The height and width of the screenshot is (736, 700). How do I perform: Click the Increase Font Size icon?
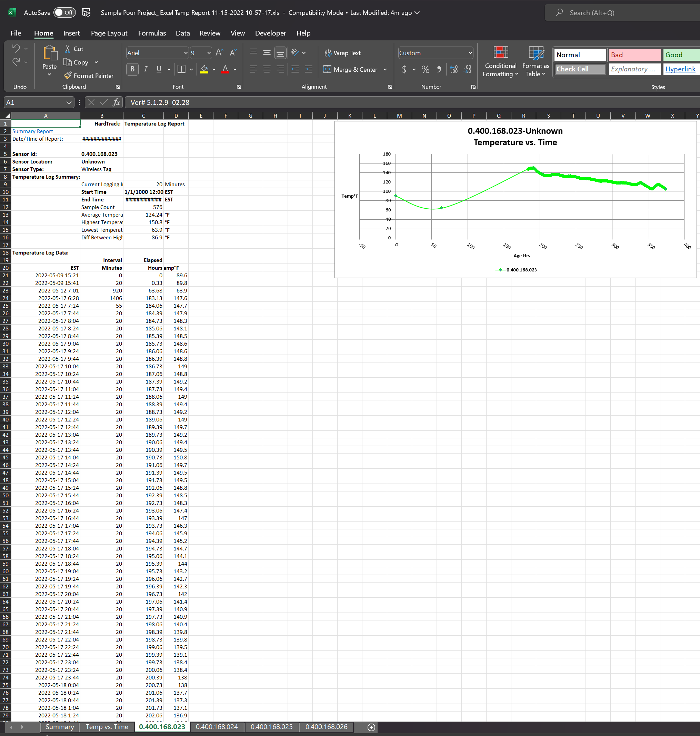coord(219,53)
